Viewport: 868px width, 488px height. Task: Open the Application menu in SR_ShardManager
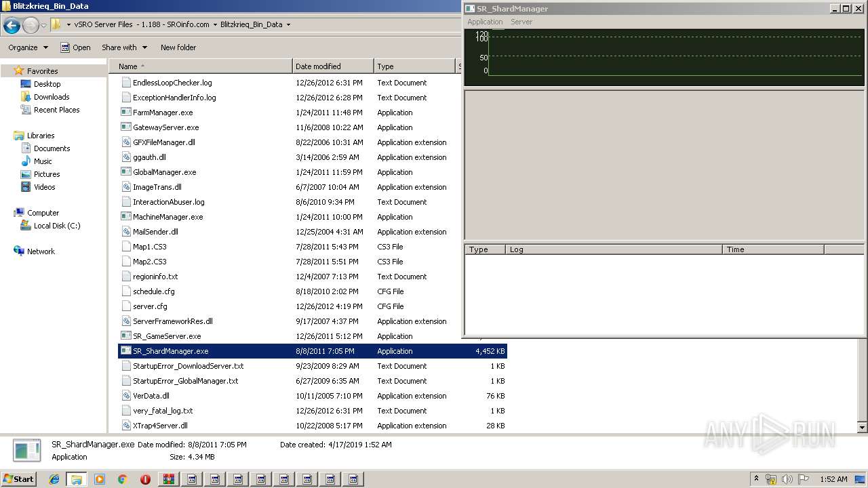pyautogui.click(x=485, y=22)
